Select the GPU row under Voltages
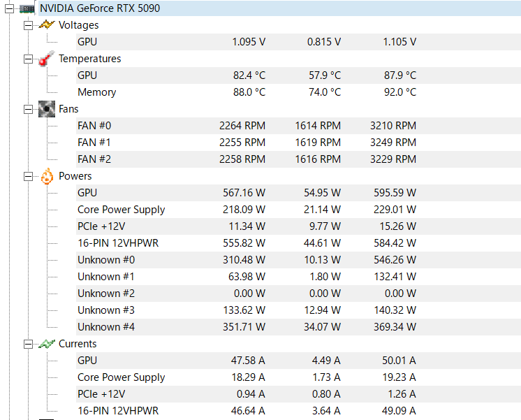This screenshot has height=420, width=521. tap(298, 42)
